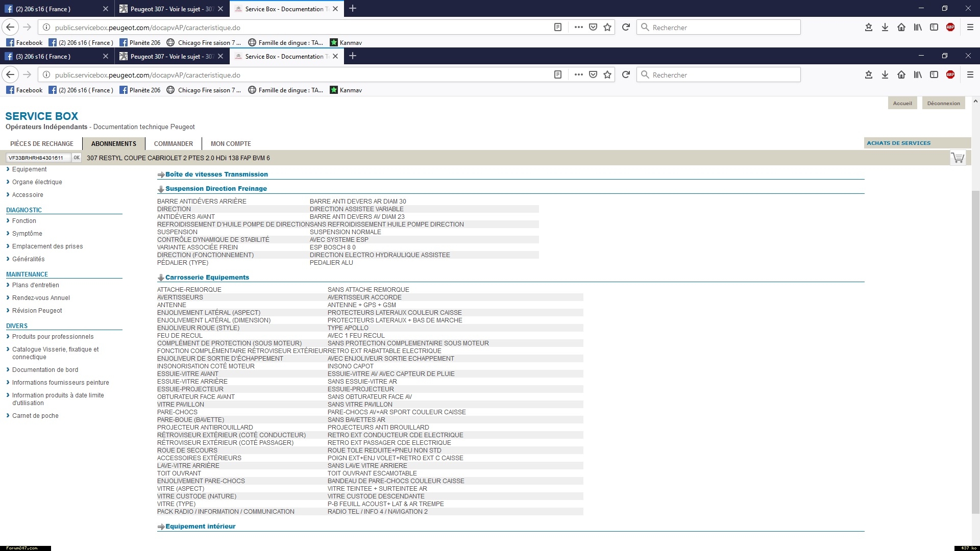
Task: Open MON COMPTE tab
Action: pyautogui.click(x=231, y=144)
